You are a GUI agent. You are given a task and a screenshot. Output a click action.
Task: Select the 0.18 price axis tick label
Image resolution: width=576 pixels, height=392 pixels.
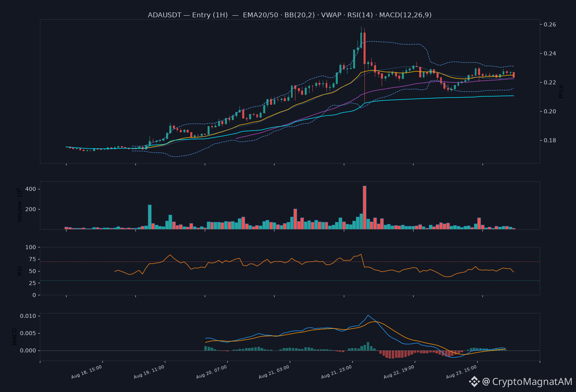click(x=550, y=141)
